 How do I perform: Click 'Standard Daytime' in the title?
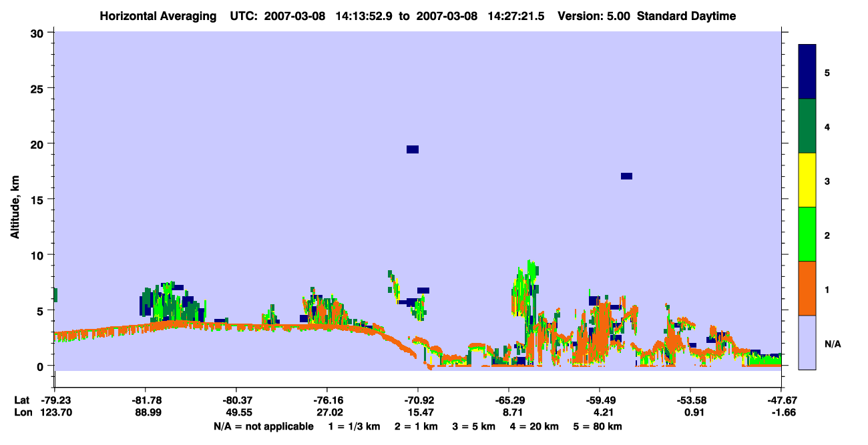point(686,16)
